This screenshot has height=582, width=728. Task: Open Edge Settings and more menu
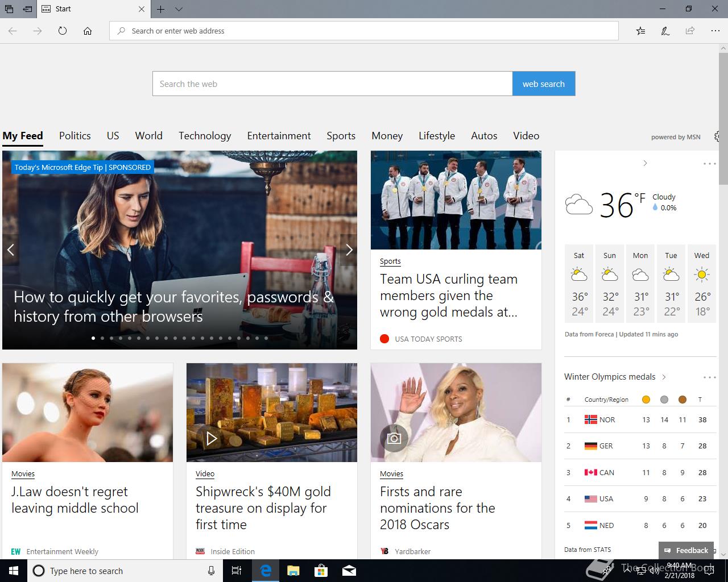click(x=715, y=31)
